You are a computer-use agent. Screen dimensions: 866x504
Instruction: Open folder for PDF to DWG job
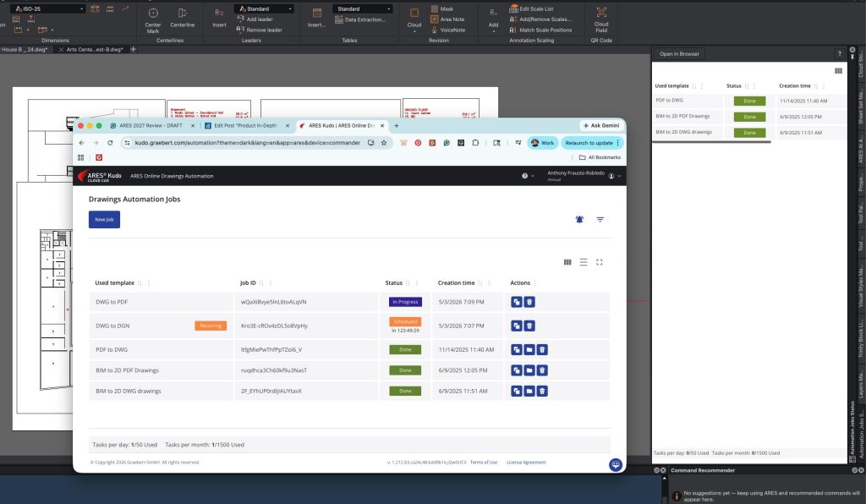pos(529,349)
